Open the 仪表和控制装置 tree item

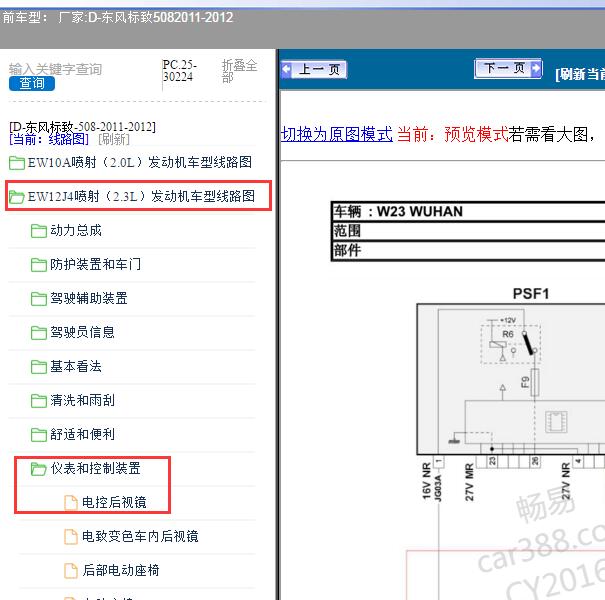pyautogui.click(x=95, y=468)
